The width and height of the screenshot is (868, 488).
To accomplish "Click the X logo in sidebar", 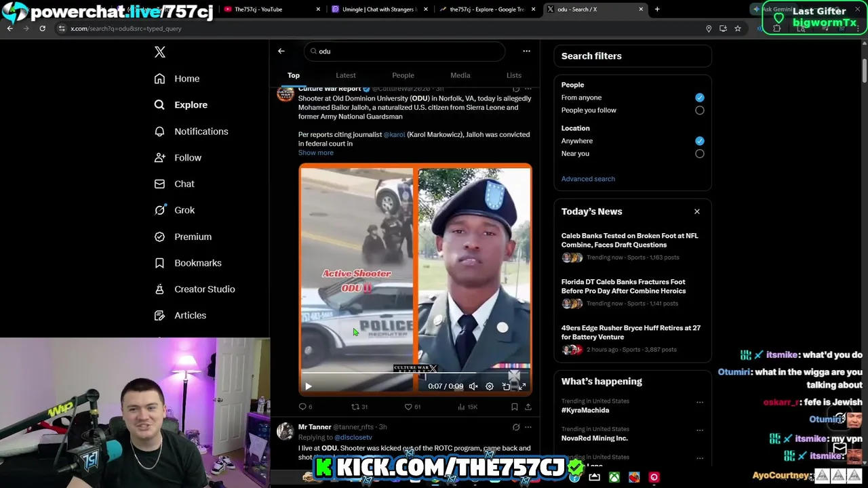I will point(160,52).
